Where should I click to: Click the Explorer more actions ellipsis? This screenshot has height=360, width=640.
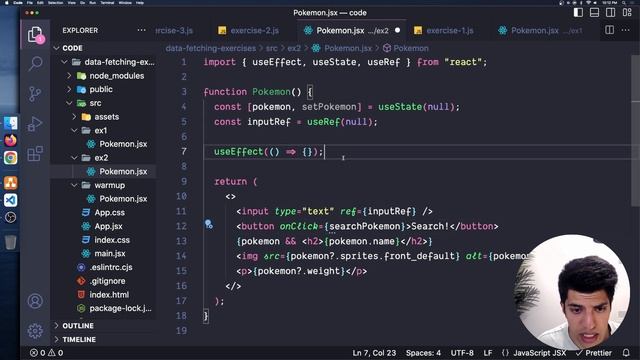[x=141, y=30]
